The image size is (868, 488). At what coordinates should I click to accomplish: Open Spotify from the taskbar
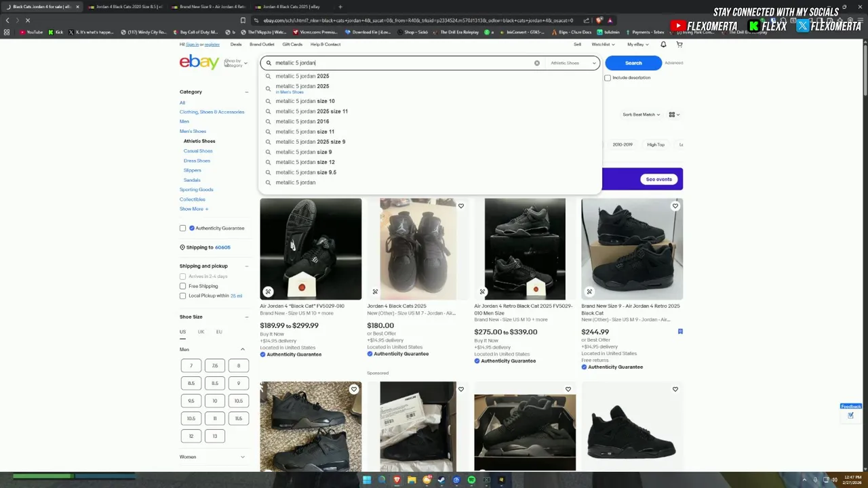(471, 480)
